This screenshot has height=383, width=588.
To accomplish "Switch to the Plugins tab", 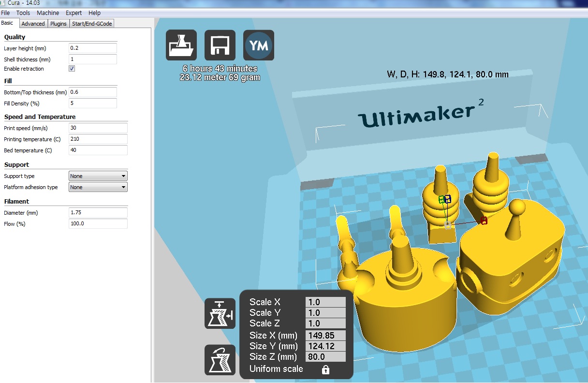I will pyautogui.click(x=59, y=24).
